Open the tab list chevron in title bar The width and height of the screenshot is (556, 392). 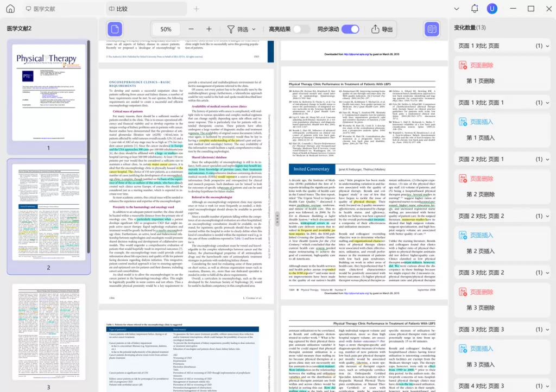[456, 9]
